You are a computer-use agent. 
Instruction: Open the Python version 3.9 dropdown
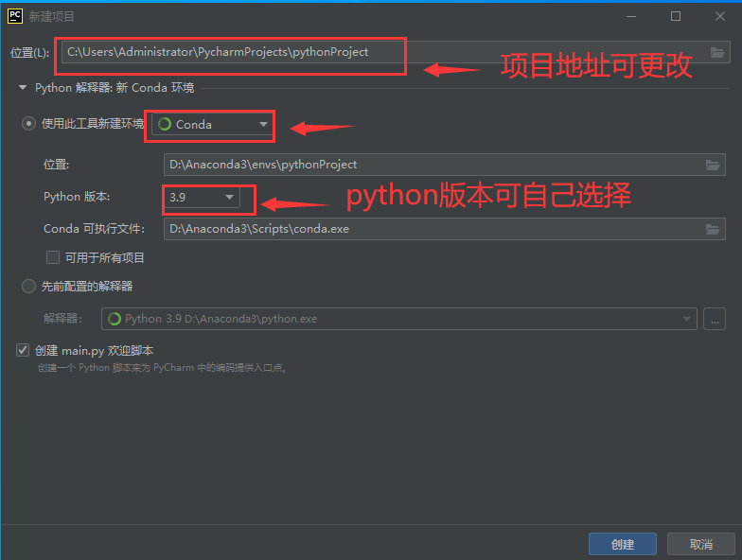pos(201,197)
